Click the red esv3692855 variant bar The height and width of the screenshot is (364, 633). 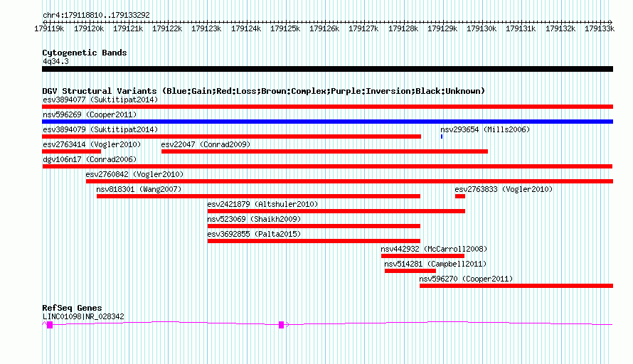(314, 241)
